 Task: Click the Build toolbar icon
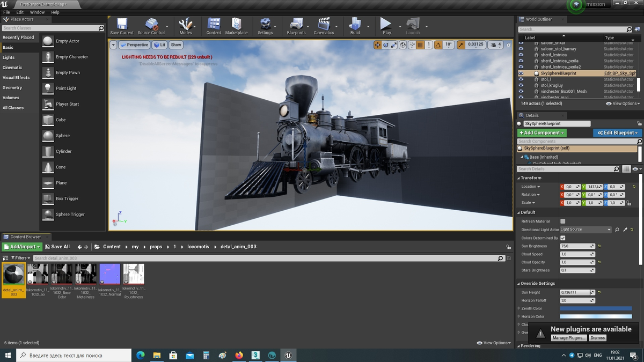pos(355,25)
